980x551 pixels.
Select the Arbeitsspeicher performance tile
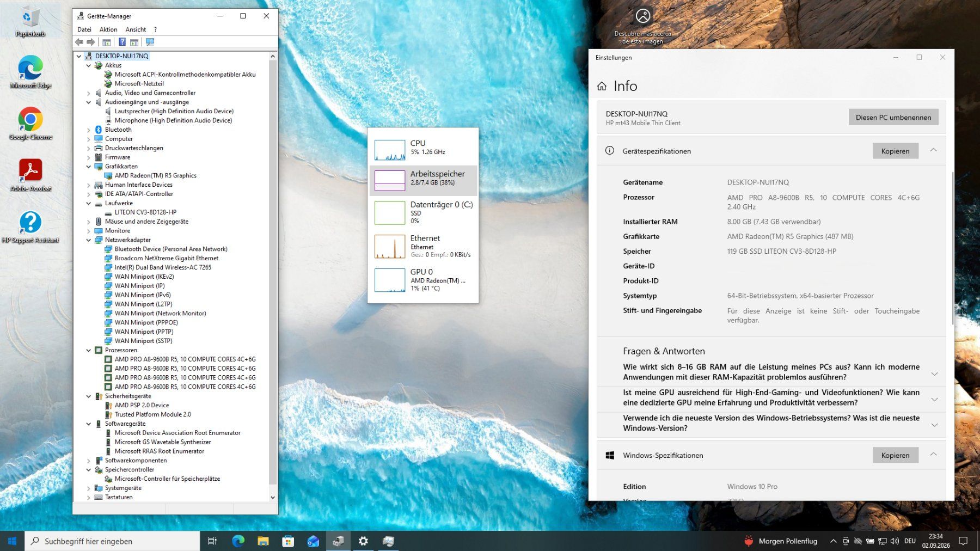click(x=423, y=180)
